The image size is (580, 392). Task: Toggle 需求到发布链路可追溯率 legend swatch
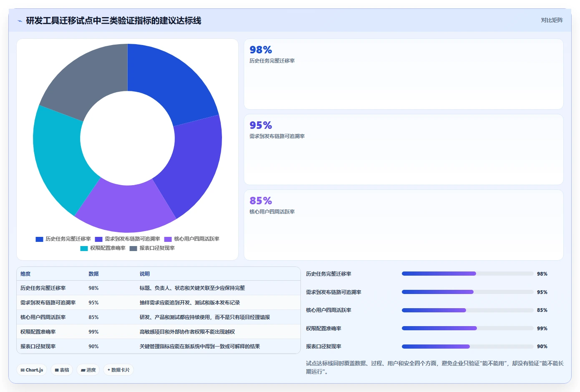(98, 239)
